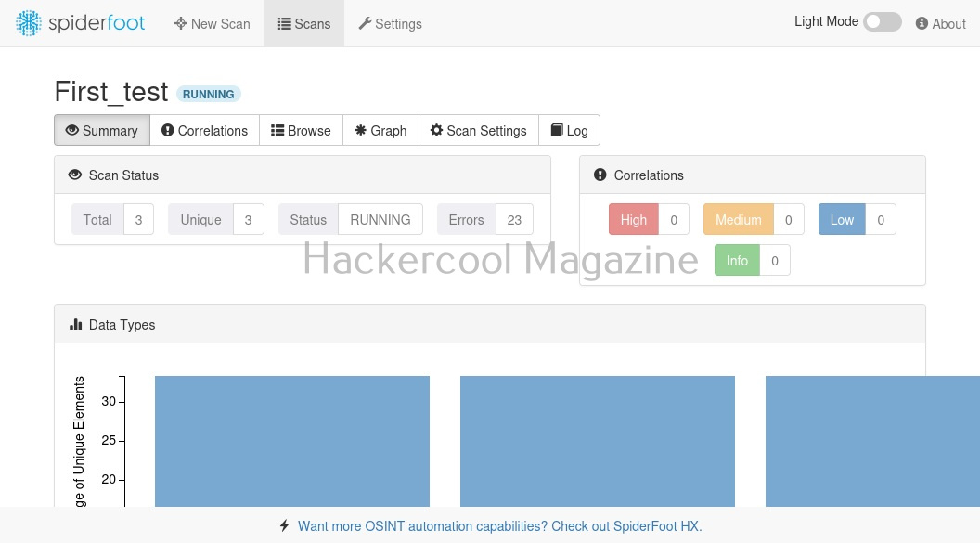Click the middle blue bar in Data Types chart

pos(598,441)
